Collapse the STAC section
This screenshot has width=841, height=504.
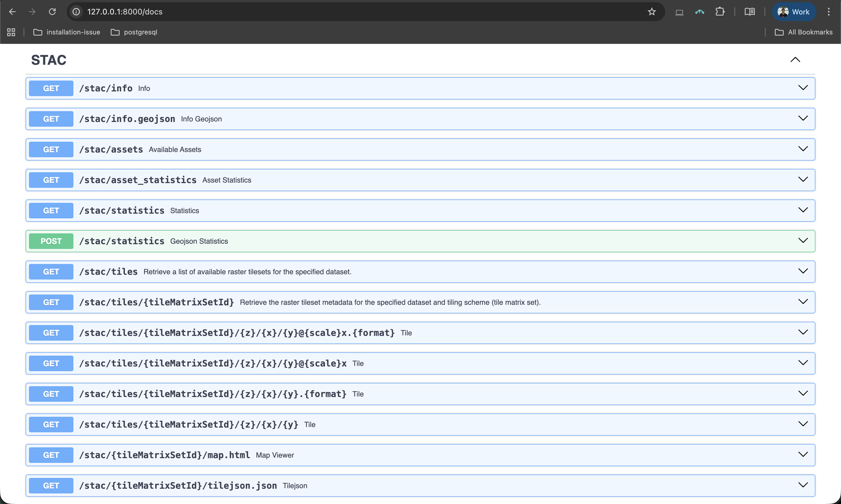(x=795, y=60)
